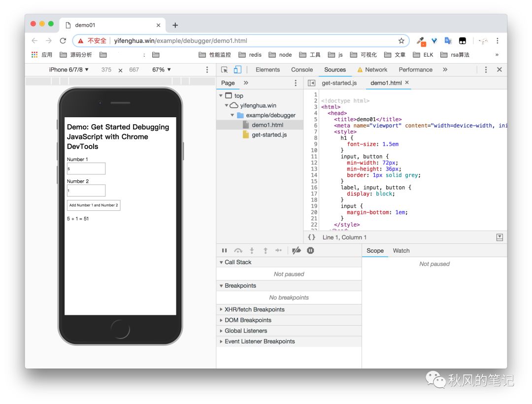Screen dimensions: 532x404
Task: Select the Page navigator tab
Action: (228, 83)
